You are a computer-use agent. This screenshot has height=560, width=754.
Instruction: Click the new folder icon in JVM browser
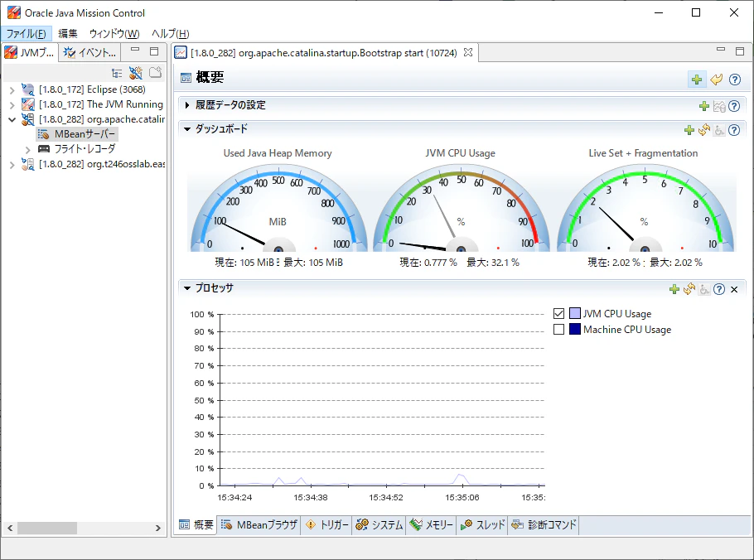click(x=155, y=73)
